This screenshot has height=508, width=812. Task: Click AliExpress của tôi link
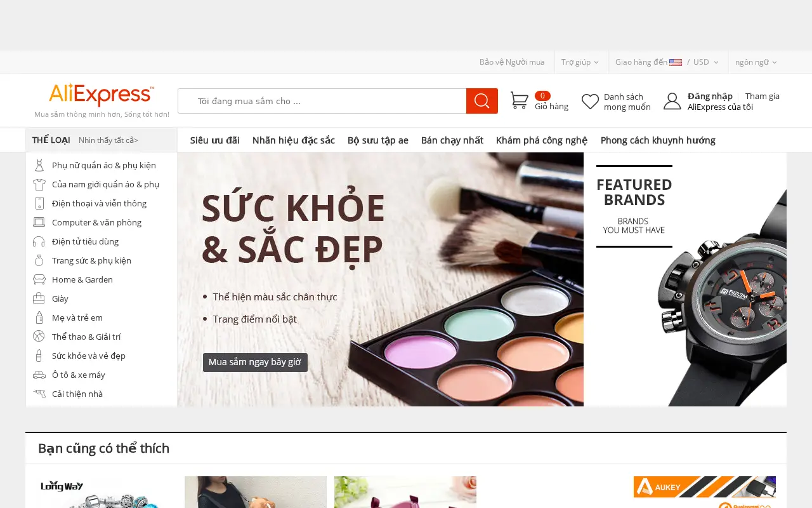point(720,107)
